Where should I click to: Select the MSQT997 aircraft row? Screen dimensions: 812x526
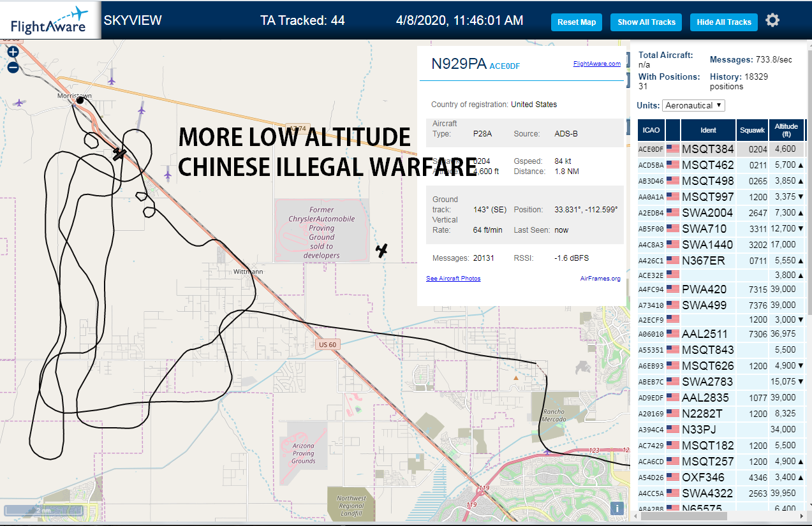click(721, 197)
